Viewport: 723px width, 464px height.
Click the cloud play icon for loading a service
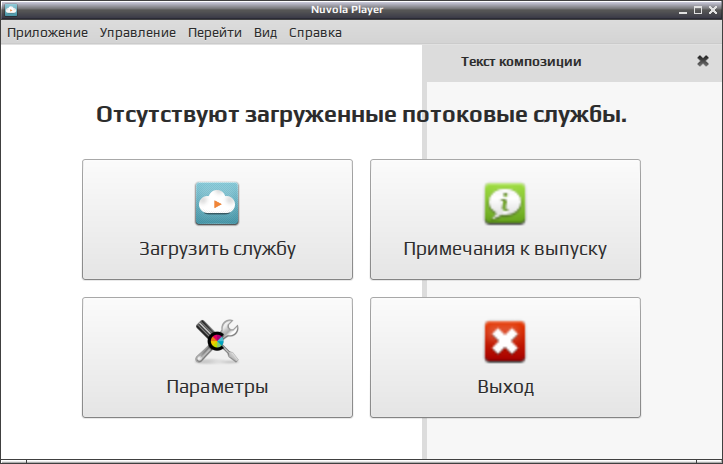(217, 203)
